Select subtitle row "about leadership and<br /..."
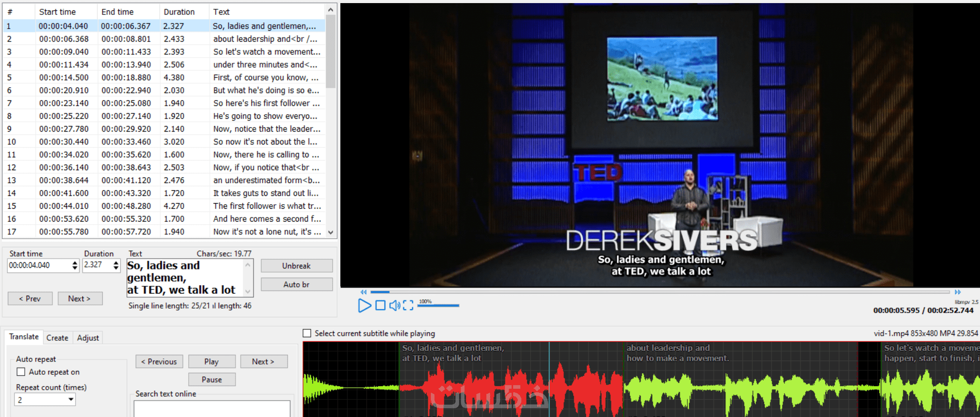The width and height of the screenshot is (980, 417). click(x=165, y=39)
